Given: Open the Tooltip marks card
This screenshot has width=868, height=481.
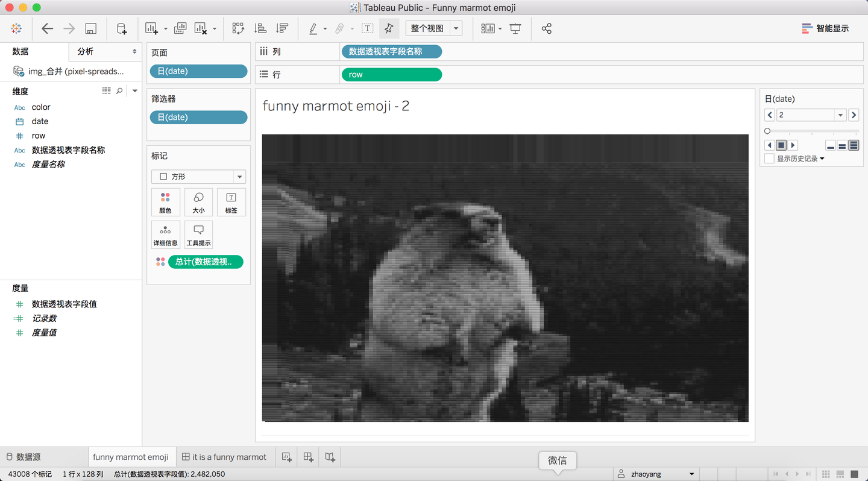Looking at the screenshot, I should [x=198, y=234].
